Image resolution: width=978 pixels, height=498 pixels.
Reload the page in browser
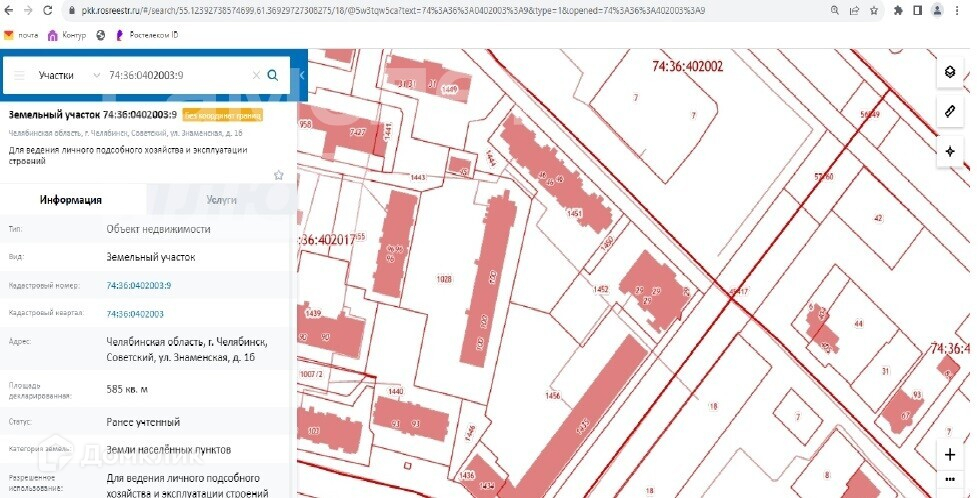point(49,10)
